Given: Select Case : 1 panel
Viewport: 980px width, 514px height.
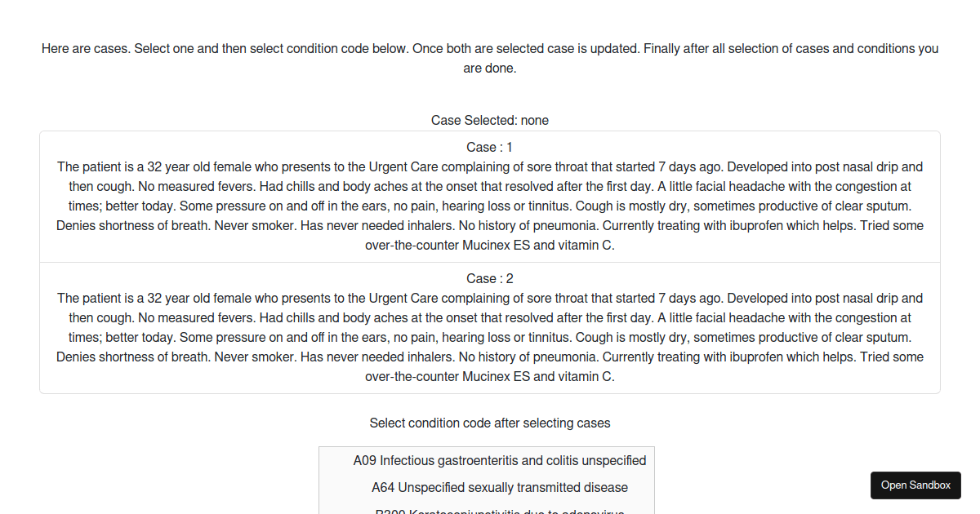Looking at the screenshot, I should [x=490, y=196].
